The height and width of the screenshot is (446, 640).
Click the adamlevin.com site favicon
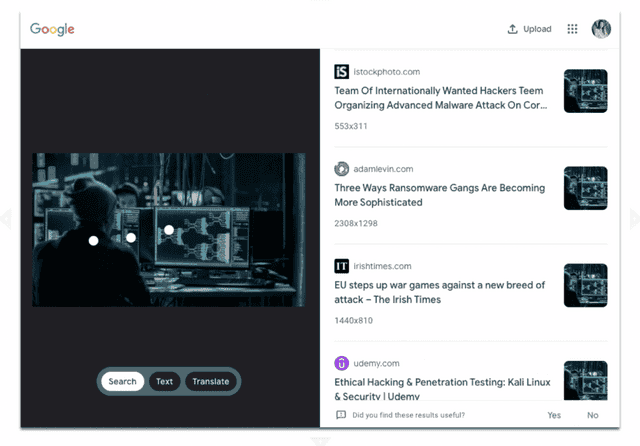[x=342, y=169]
